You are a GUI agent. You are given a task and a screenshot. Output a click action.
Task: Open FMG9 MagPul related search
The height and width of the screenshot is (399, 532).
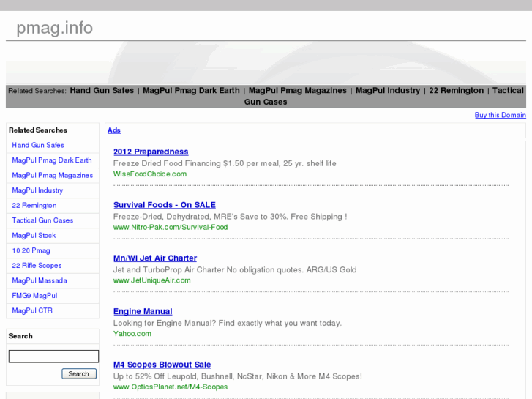pyautogui.click(x=34, y=296)
